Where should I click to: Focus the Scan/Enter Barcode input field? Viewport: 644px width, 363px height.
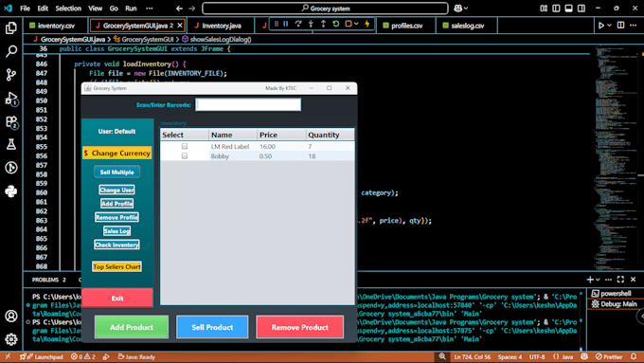click(x=248, y=105)
